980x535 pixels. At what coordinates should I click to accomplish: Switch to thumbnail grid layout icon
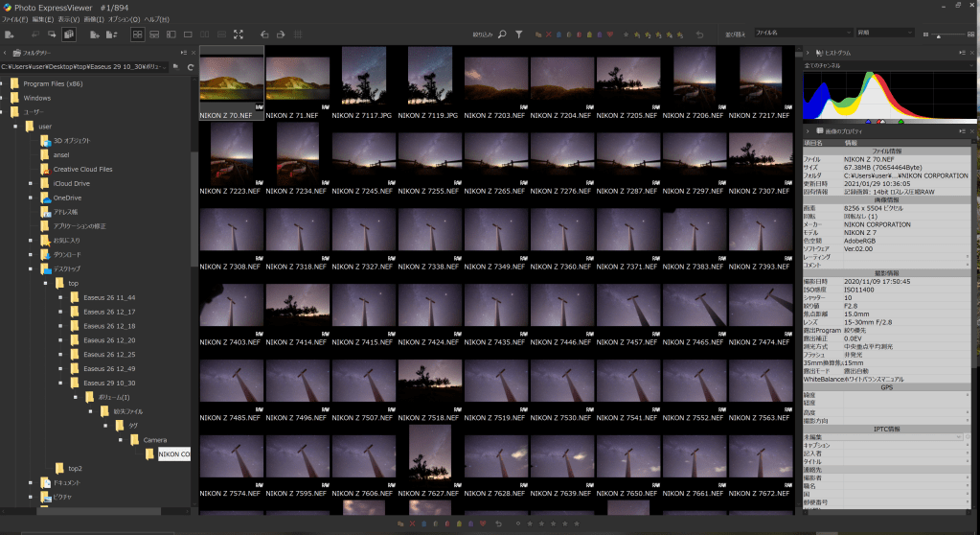point(137,35)
